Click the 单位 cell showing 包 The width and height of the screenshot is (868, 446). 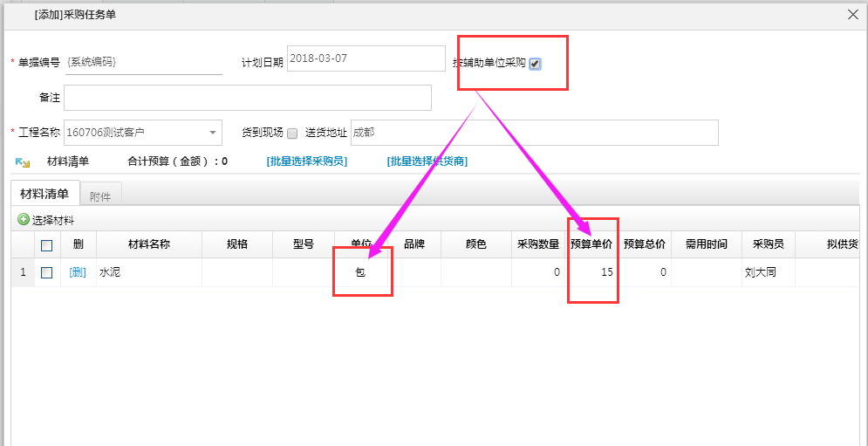pos(360,272)
